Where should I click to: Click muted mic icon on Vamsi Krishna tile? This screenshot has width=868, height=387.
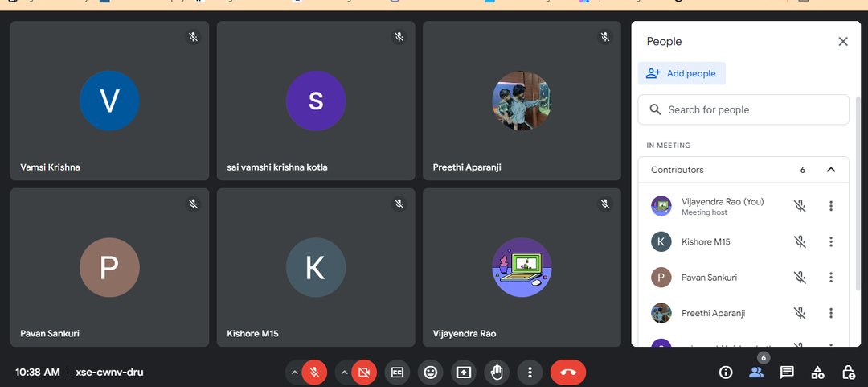click(x=193, y=37)
